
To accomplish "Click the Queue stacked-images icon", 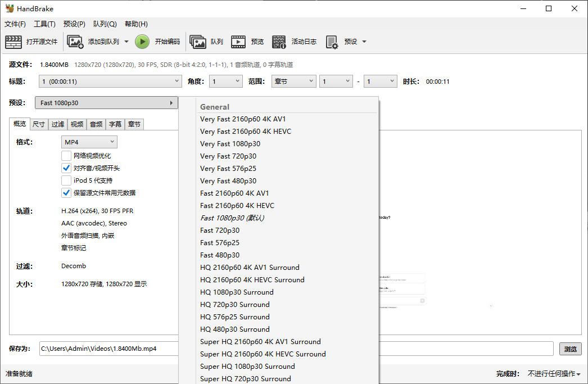I will (x=198, y=42).
